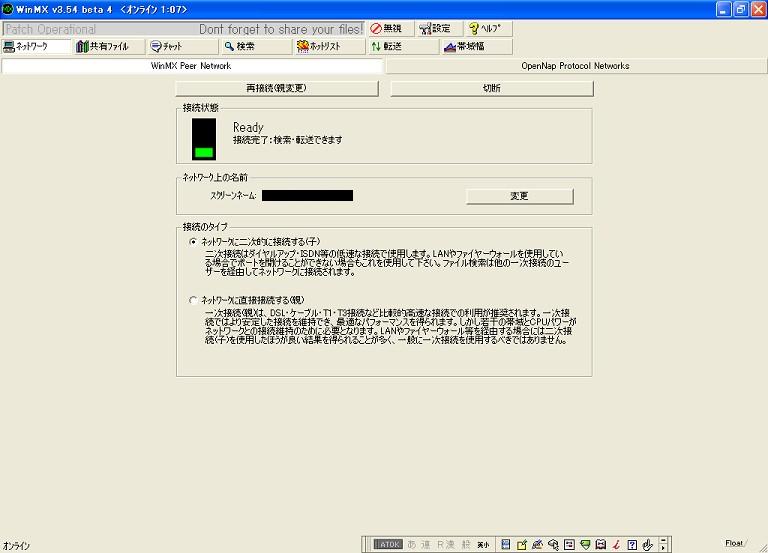Select primary connection (親) radio option
768x553 pixels.
pos(193,300)
